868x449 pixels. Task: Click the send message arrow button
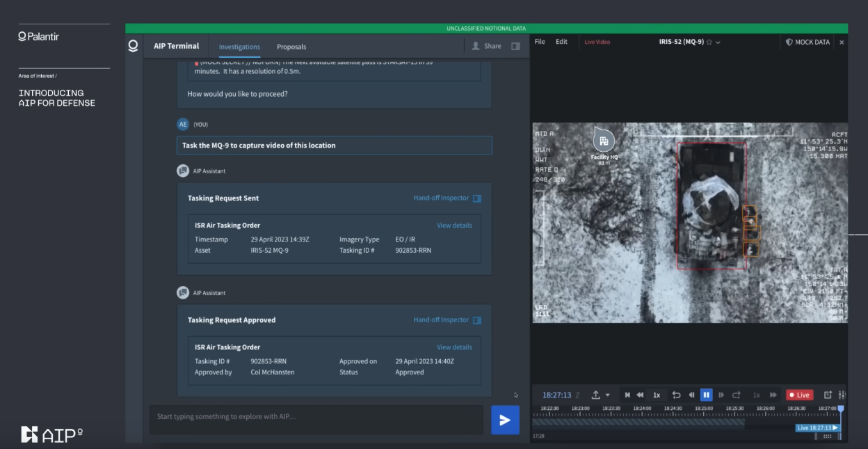click(505, 420)
